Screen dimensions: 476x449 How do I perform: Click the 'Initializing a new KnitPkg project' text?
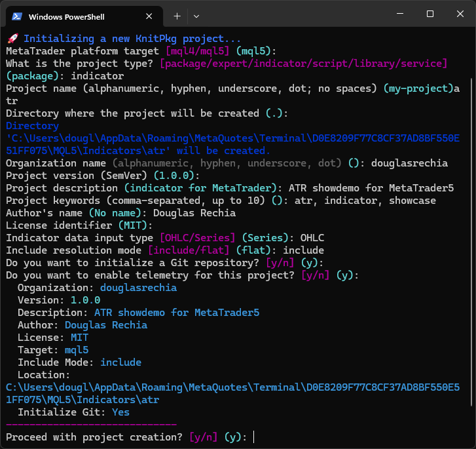pyautogui.click(x=132, y=39)
